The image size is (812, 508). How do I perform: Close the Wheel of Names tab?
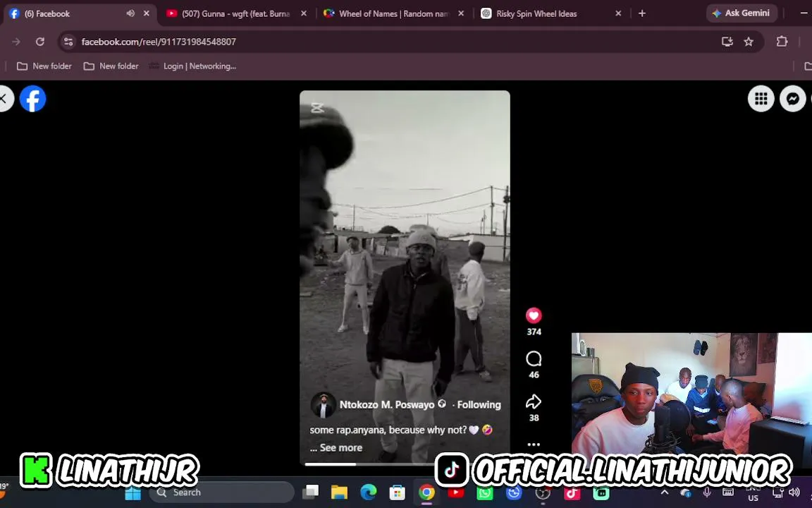(x=462, y=13)
